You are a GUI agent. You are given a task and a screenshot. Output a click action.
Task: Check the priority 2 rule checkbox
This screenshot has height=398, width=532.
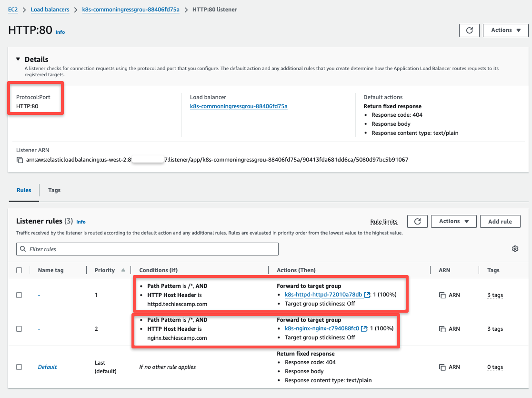[19, 328]
